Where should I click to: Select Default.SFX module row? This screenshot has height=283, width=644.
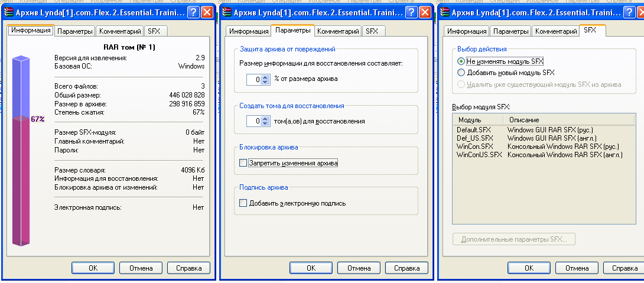coord(544,130)
